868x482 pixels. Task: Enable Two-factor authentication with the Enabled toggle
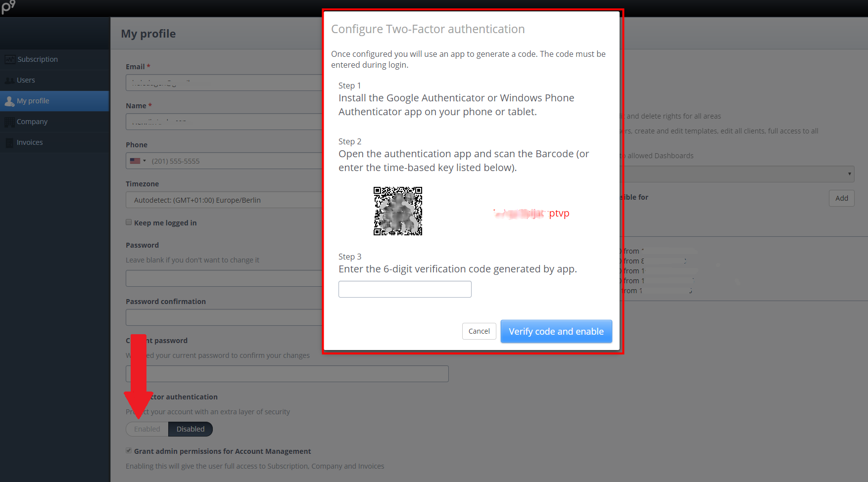pyautogui.click(x=146, y=429)
